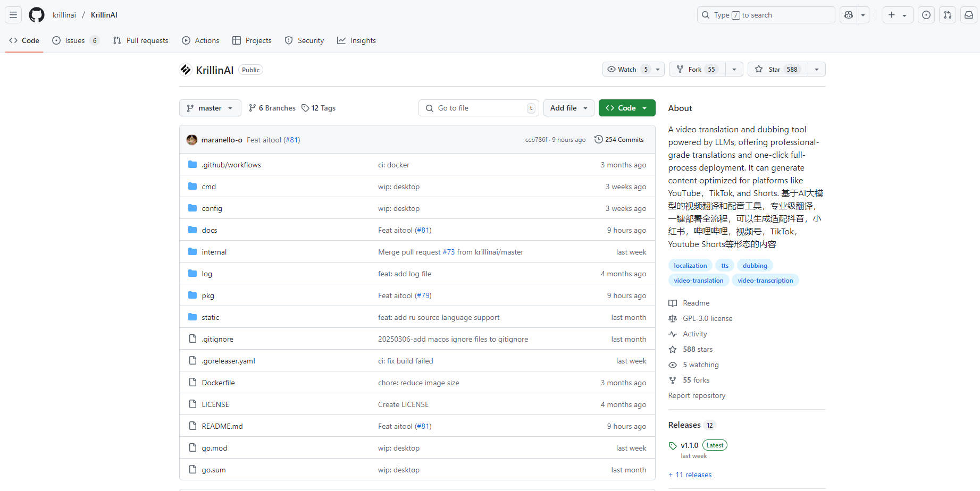
Task: Open the README.md file
Action: (222, 426)
